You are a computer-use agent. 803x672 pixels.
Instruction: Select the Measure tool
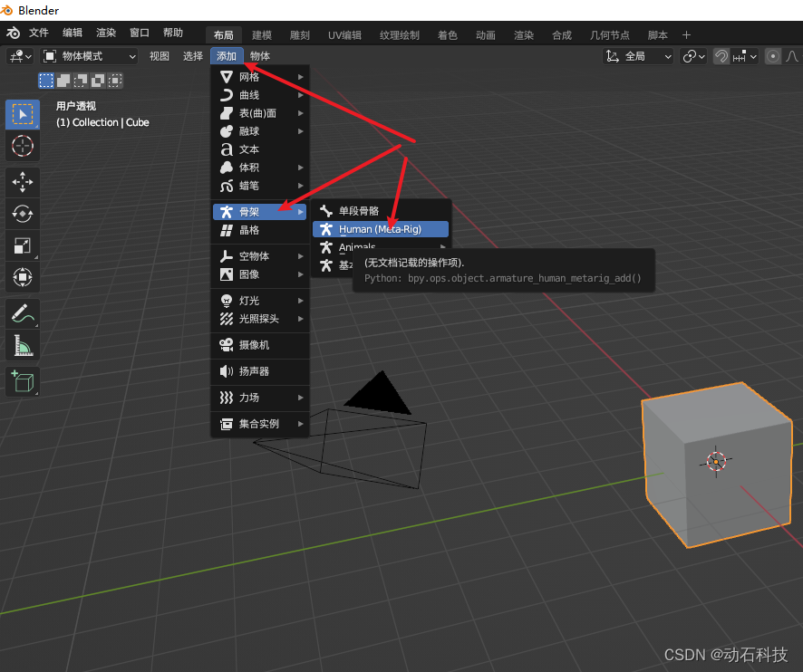pyautogui.click(x=23, y=345)
